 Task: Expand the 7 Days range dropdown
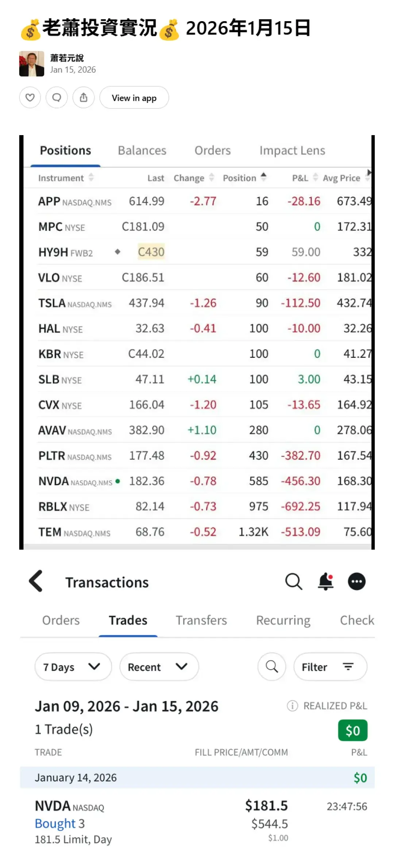click(73, 667)
